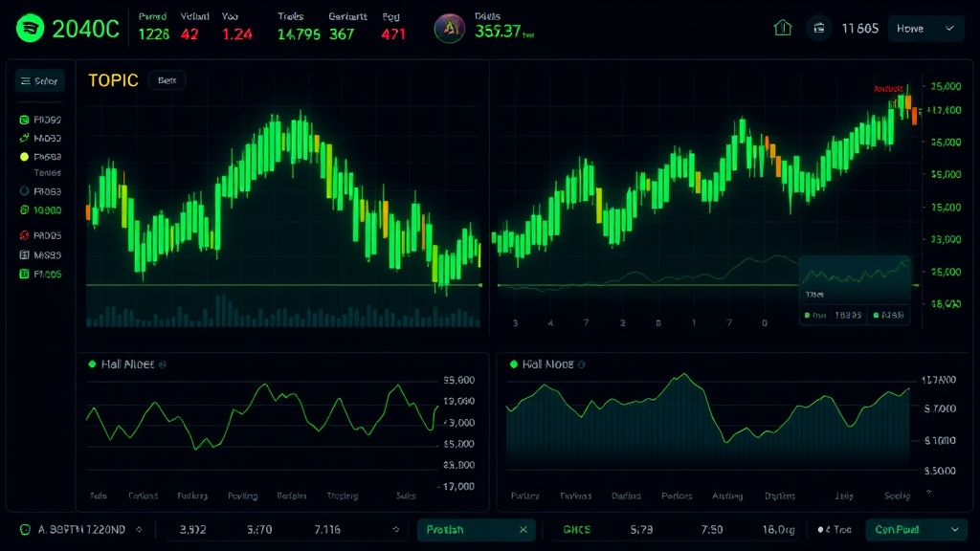Click the icon next to F1092

point(24,120)
